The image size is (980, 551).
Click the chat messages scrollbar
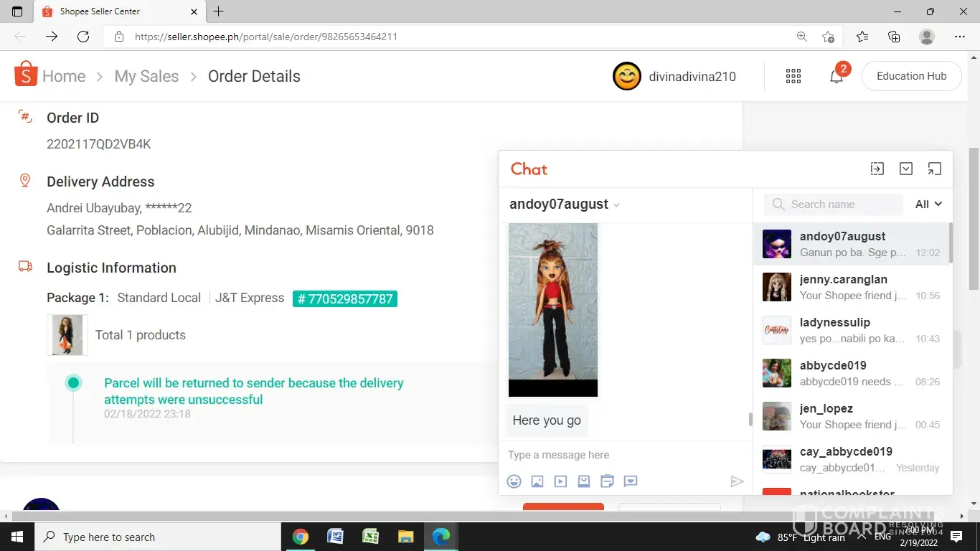point(750,419)
